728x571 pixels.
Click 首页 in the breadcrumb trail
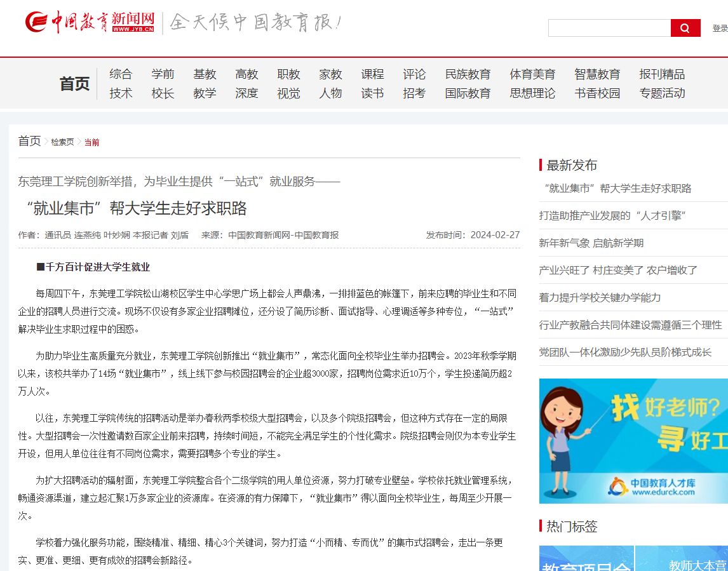29,141
